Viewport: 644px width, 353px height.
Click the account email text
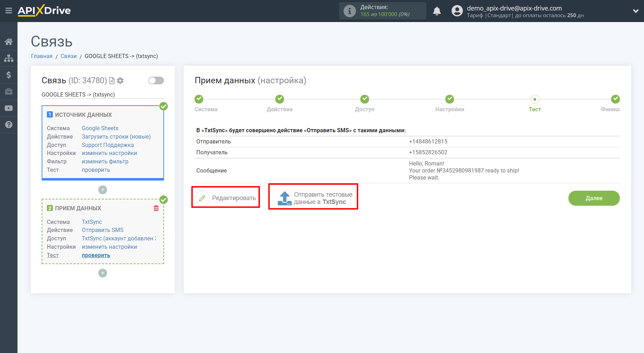click(514, 8)
